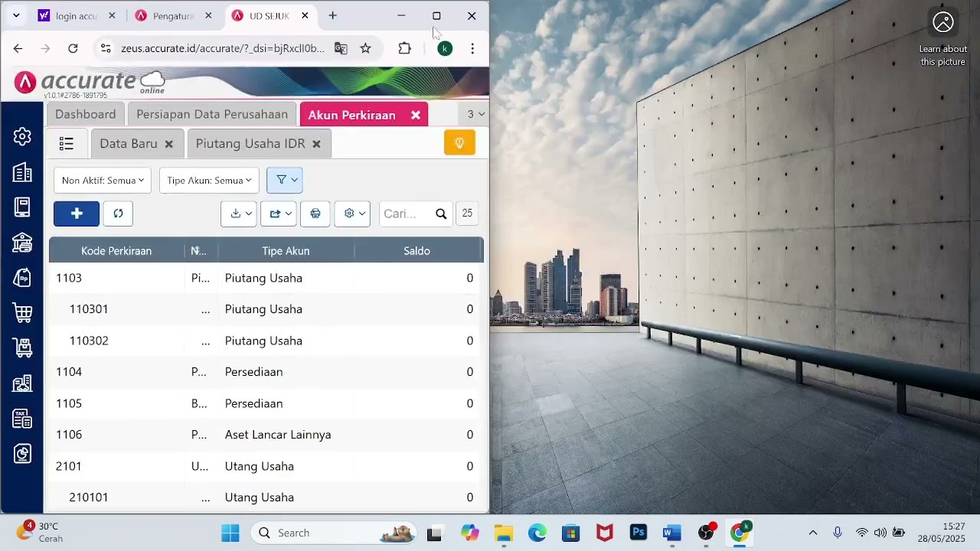980x551 pixels.
Task: Open the bank module icon in sidebar
Action: coord(22,243)
